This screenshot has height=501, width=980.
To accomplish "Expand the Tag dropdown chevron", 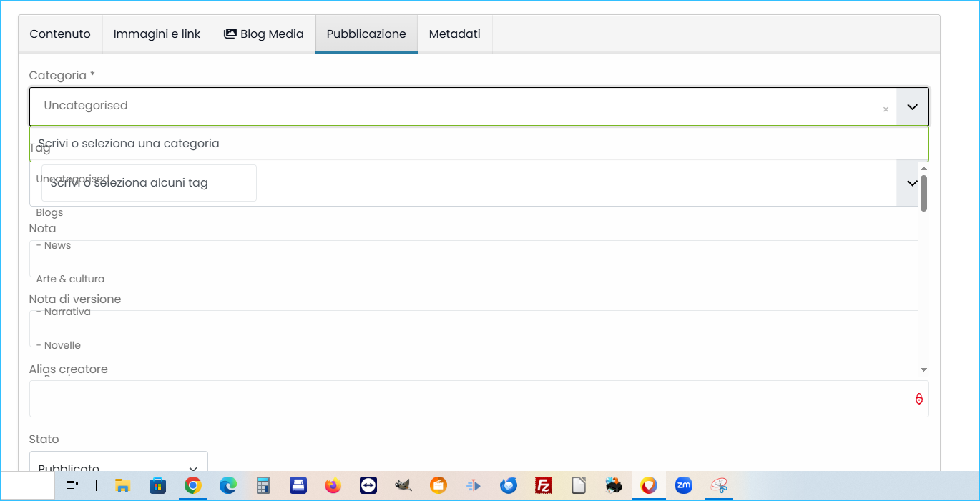I will (912, 183).
